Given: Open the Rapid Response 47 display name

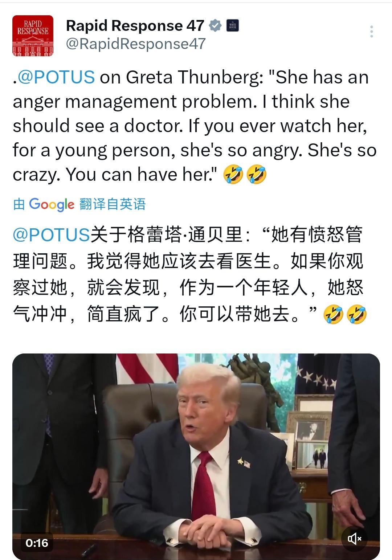Looking at the screenshot, I should tap(135, 25).
